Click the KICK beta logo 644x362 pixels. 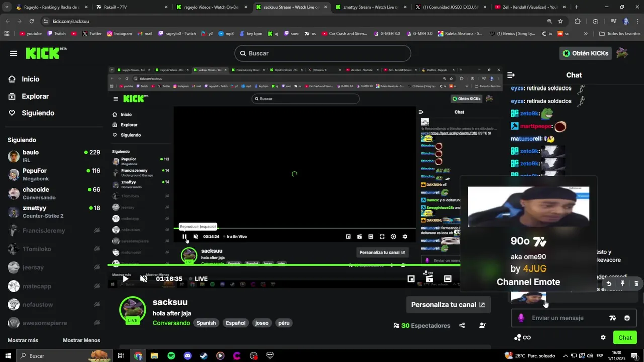coord(46,53)
